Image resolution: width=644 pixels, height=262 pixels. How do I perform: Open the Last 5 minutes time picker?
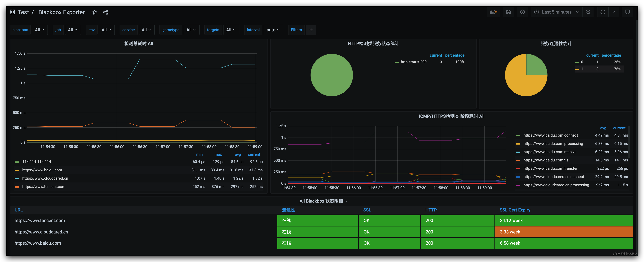point(556,12)
